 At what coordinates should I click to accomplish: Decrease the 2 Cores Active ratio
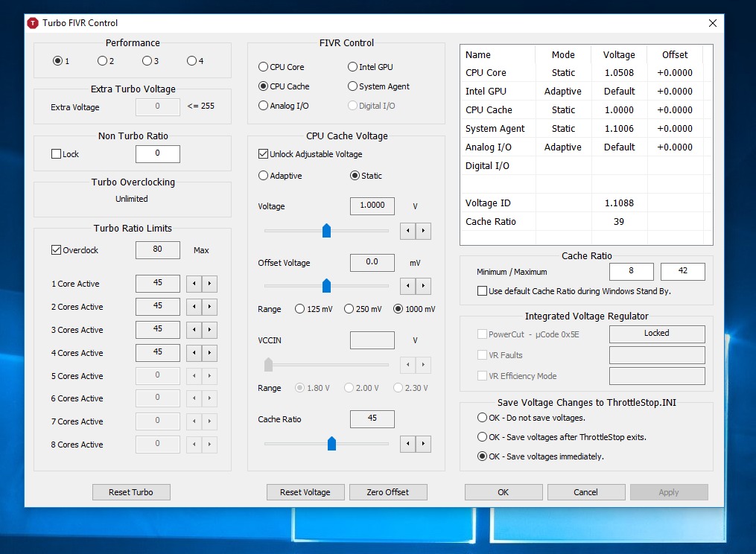pos(194,307)
